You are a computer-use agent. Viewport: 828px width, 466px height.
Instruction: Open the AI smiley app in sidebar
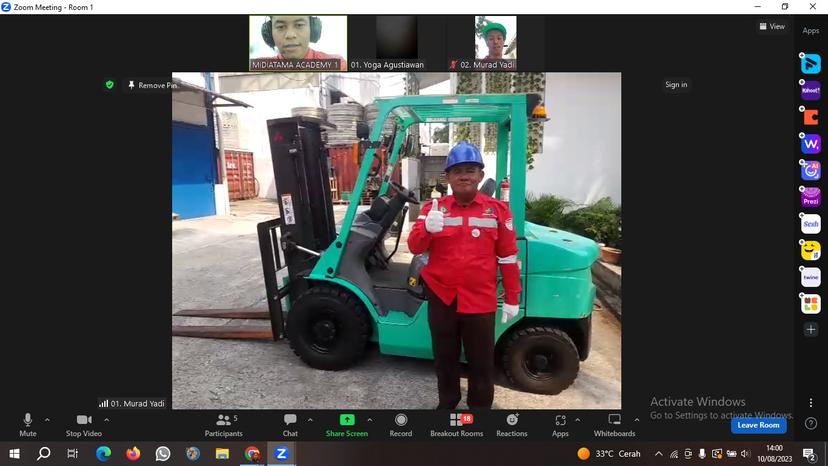pyautogui.click(x=811, y=170)
